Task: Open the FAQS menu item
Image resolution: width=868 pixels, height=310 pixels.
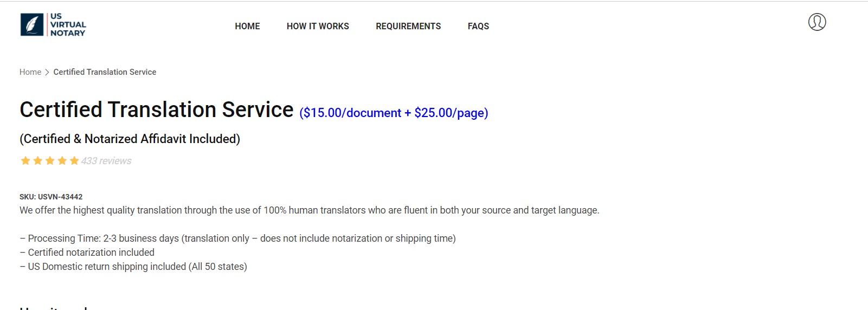Action: click(x=478, y=26)
